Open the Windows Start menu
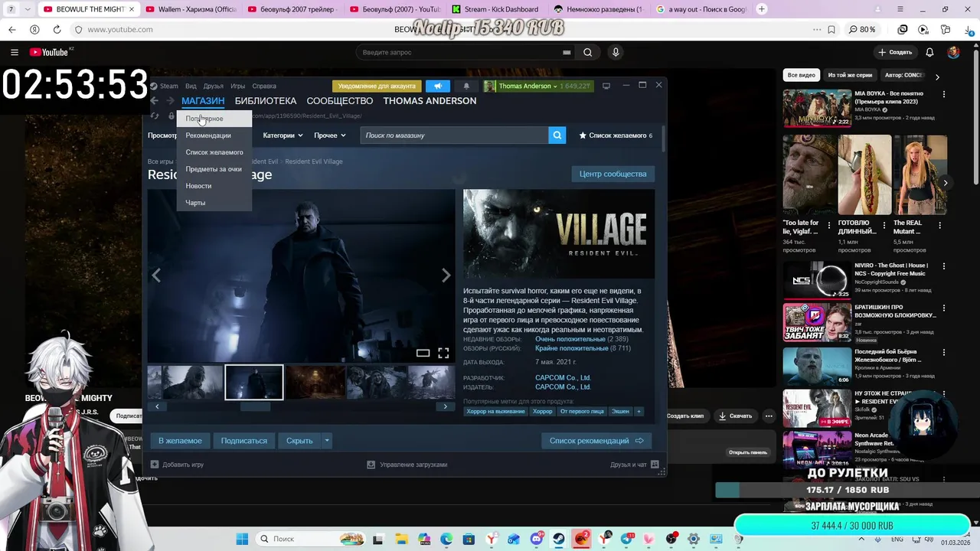 242,539
